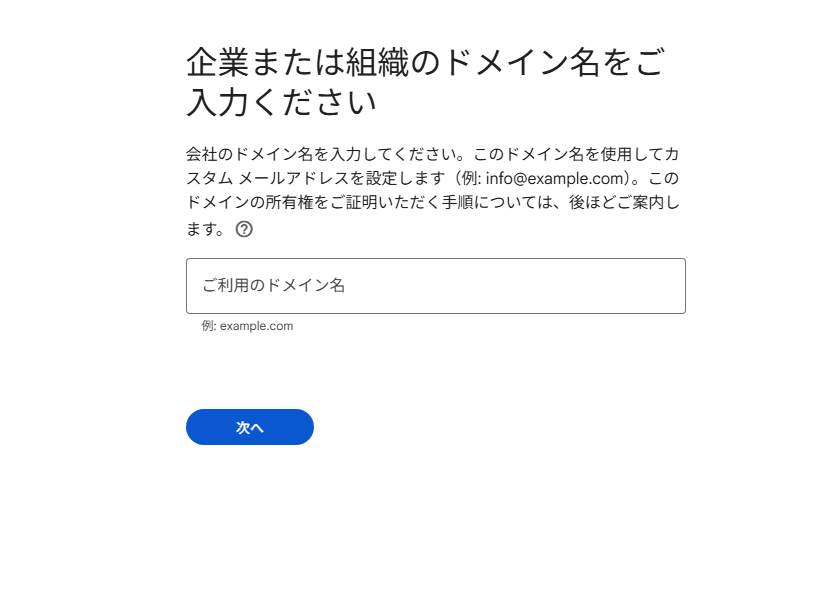
Task: Click paragraph line starting 会社のドメイン名を入力
Action: pyautogui.click(x=432, y=154)
